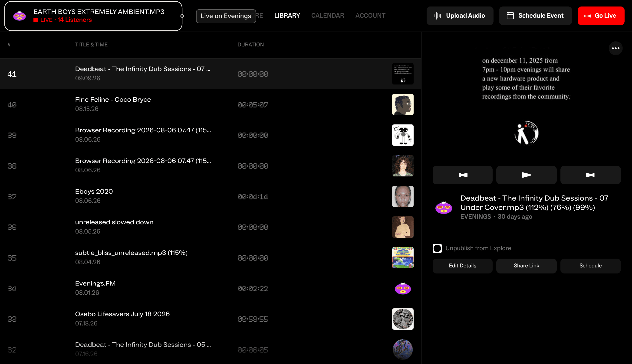The width and height of the screenshot is (632, 364).
Task: Play the selected Deadbeat track
Action: click(x=527, y=175)
